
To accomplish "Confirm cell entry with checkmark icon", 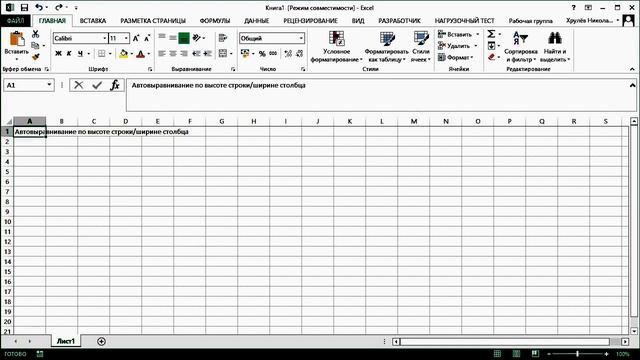I will pos(97,85).
